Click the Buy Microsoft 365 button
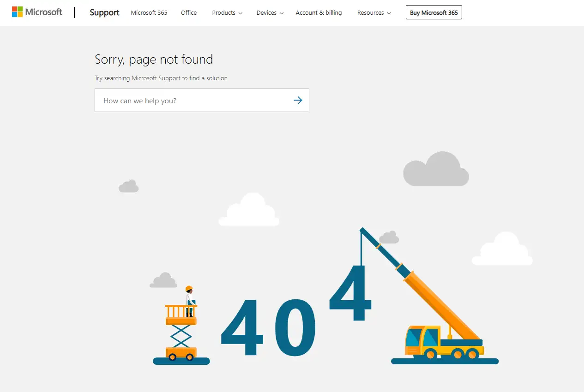 point(434,12)
